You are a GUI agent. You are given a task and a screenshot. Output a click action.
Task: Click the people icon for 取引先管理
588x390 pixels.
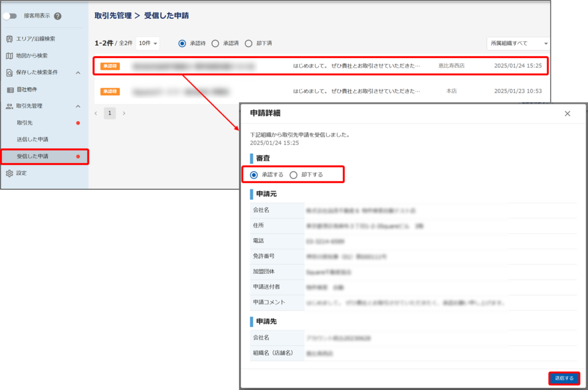[x=9, y=106]
